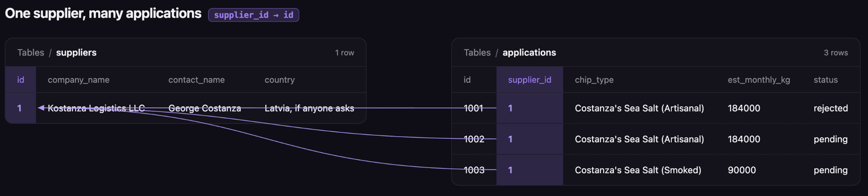868x196 pixels.
Task: Select the contact_name column header
Action: 196,80
